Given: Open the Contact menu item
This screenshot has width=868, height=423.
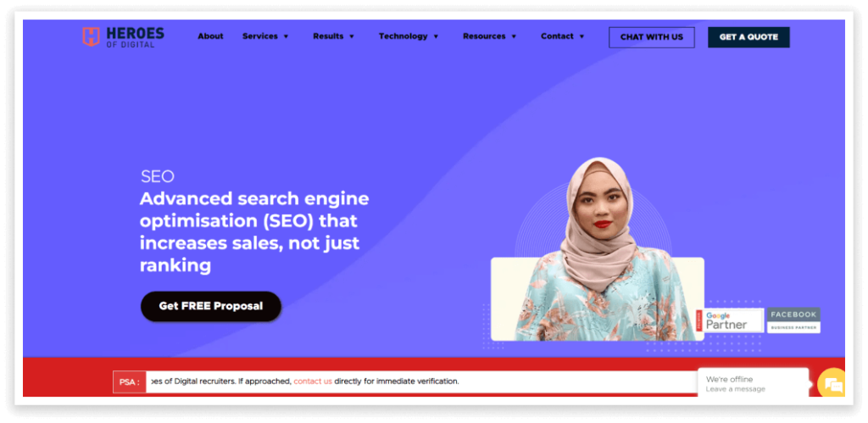Looking at the screenshot, I should (557, 36).
